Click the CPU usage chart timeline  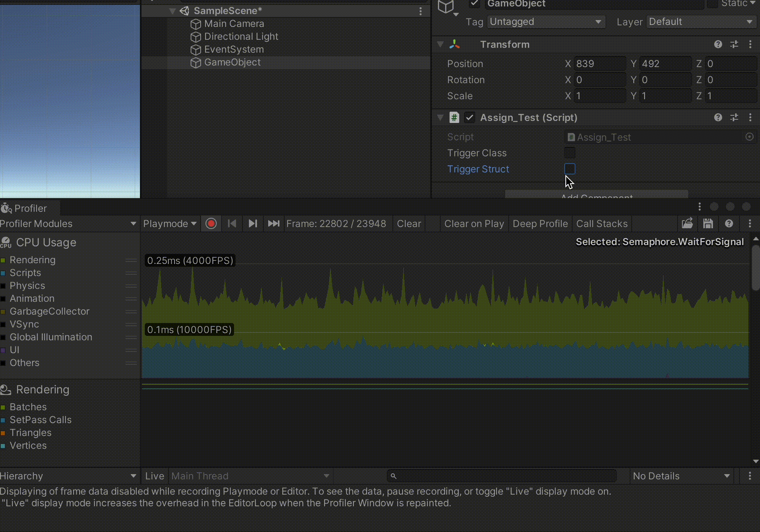tap(445, 306)
